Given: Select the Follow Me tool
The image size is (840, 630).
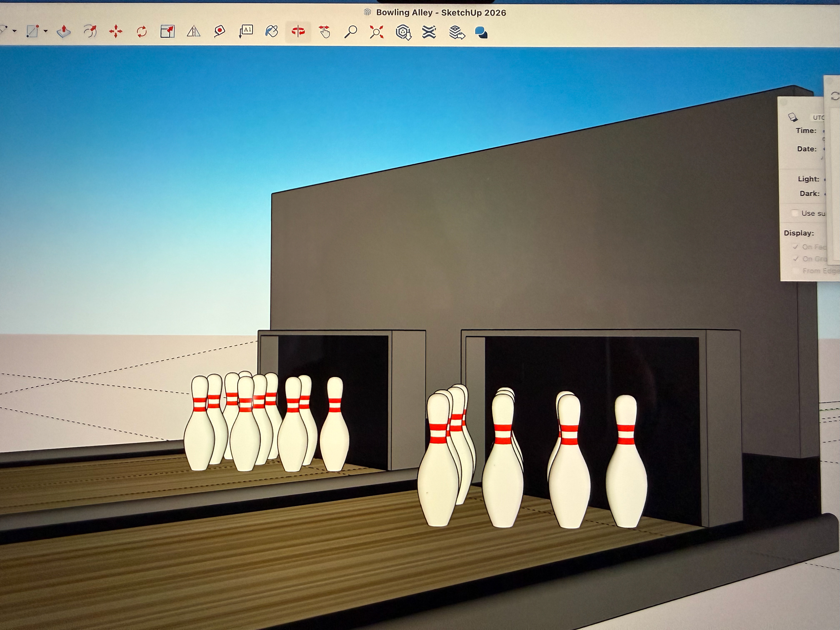Looking at the screenshot, I should click(90, 31).
